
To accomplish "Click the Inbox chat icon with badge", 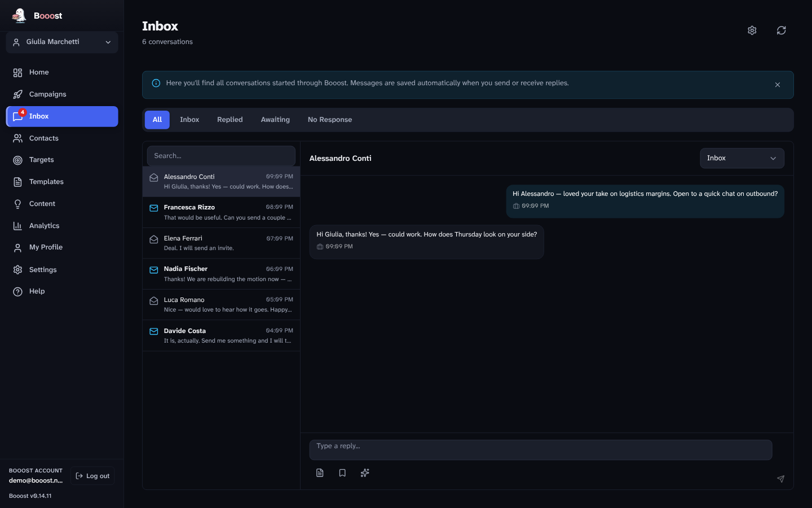I will (x=18, y=116).
